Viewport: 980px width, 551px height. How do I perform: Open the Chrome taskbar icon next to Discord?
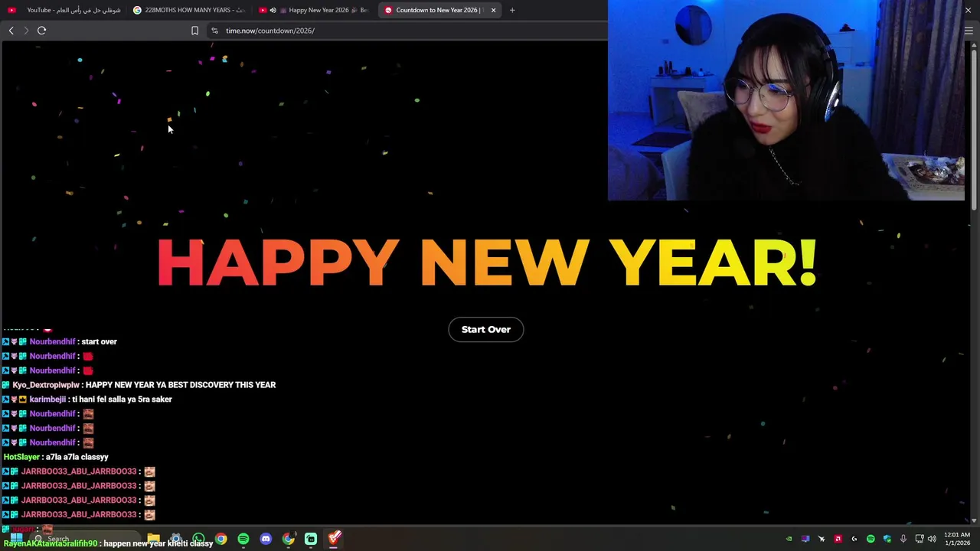pyautogui.click(x=289, y=539)
